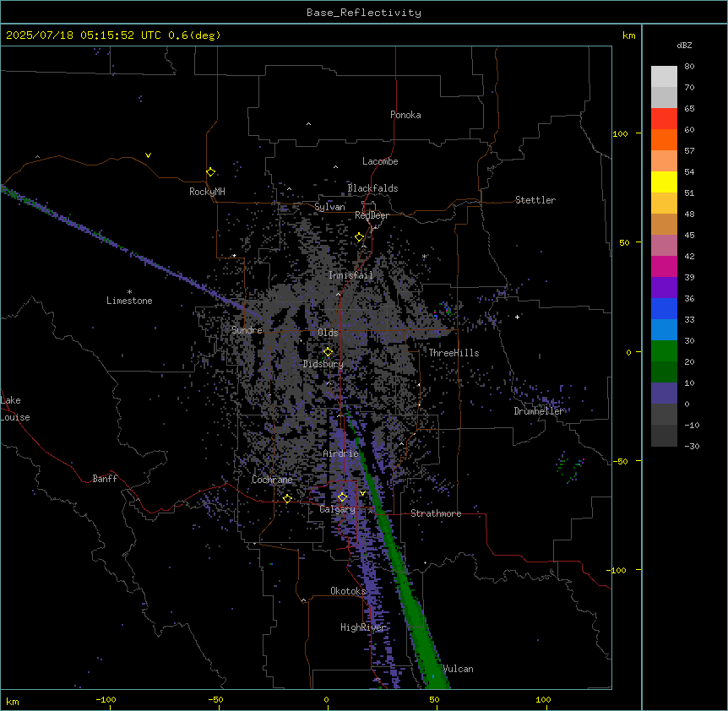Click the yellow marker above Calgary label
The image size is (728, 711).
pyautogui.click(x=342, y=497)
